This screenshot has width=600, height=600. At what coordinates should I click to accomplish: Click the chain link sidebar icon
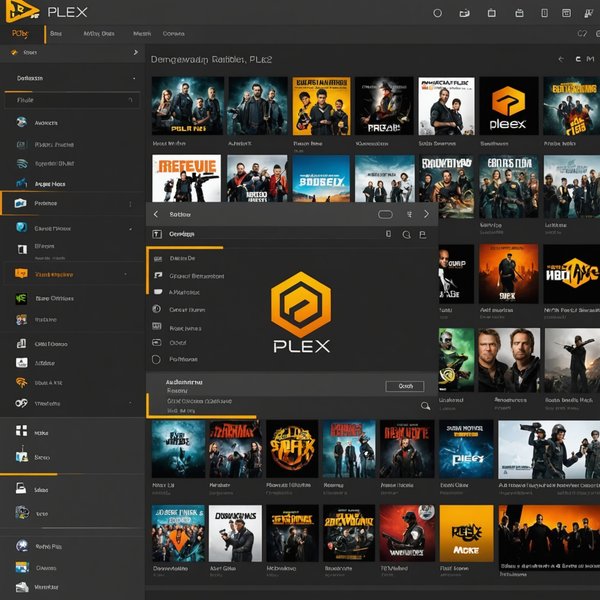pyautogui.click(x=21, y=403)
